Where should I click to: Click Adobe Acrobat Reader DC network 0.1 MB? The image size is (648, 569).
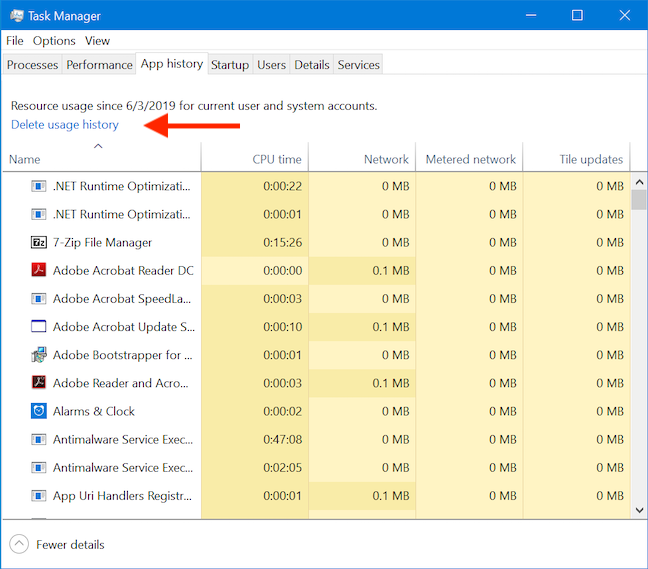[x=391, y=271]
